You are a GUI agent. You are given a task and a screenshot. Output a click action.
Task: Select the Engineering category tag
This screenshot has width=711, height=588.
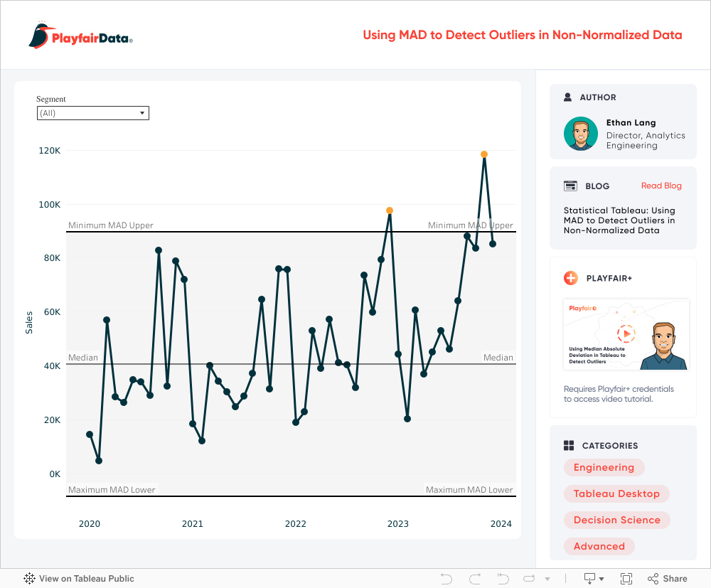(604, 467)
